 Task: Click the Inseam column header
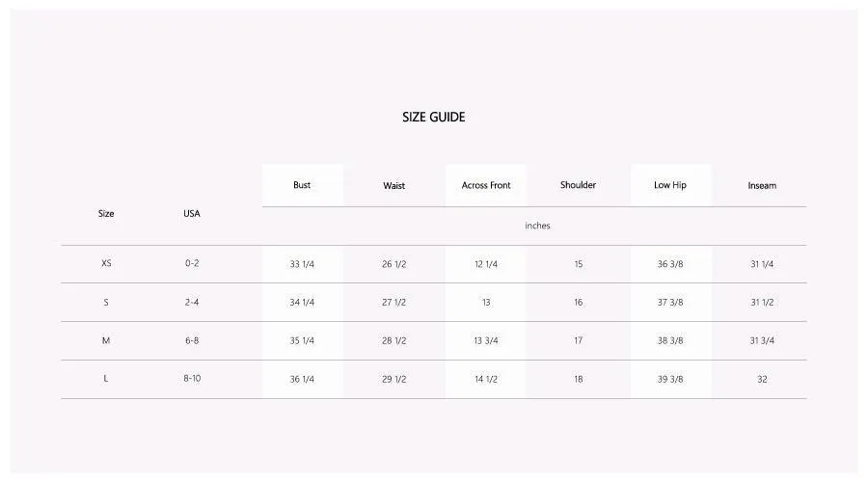click(762, 185)
